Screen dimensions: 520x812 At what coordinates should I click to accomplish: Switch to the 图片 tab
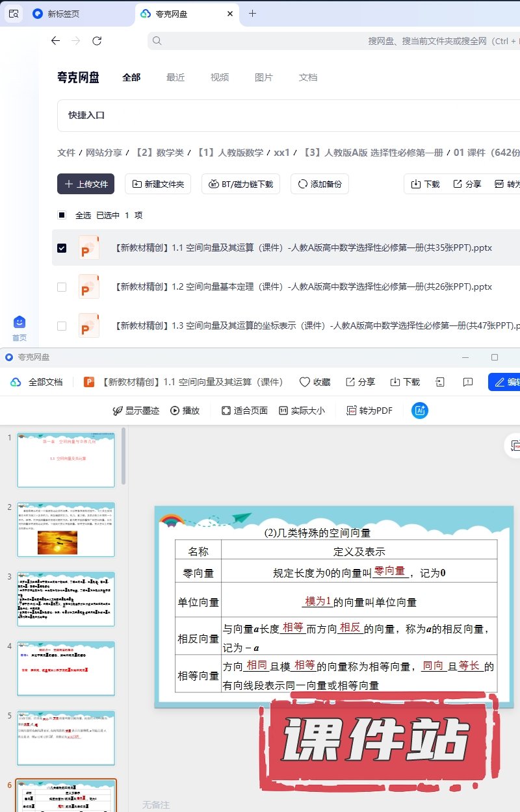(264, 77)
